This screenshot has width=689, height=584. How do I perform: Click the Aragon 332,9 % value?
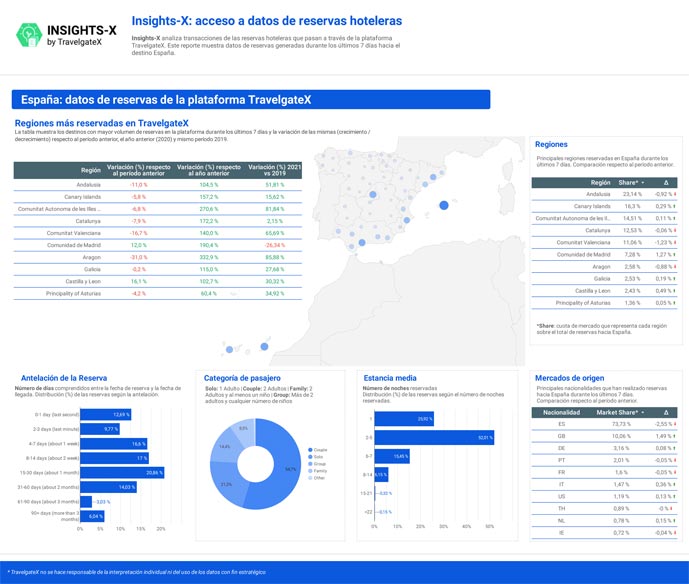(209, 257)
